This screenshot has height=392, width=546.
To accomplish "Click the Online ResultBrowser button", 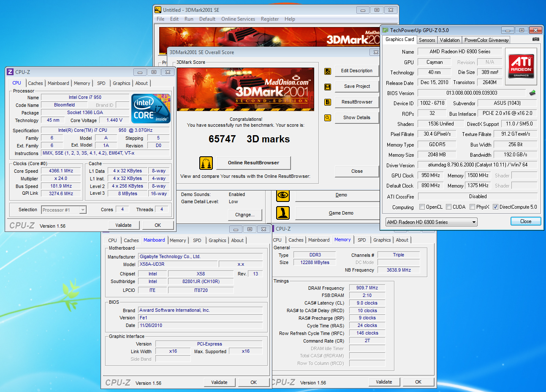I will (253, 163).
